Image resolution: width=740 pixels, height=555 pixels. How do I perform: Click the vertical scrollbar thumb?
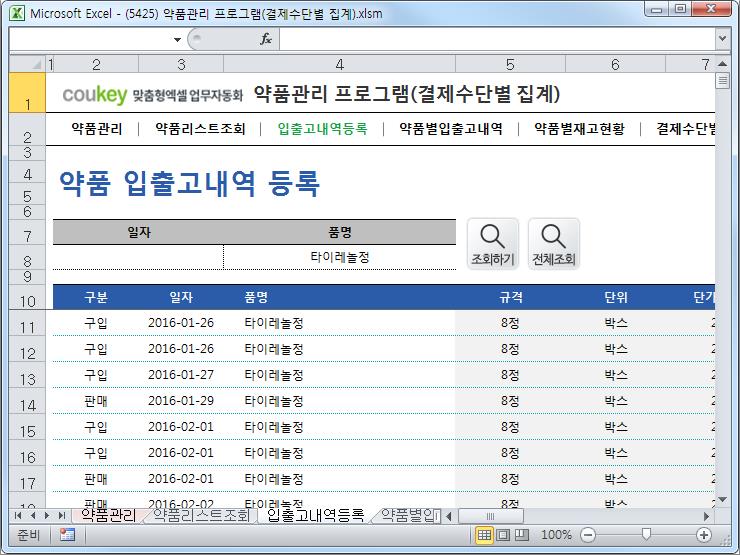723,80
